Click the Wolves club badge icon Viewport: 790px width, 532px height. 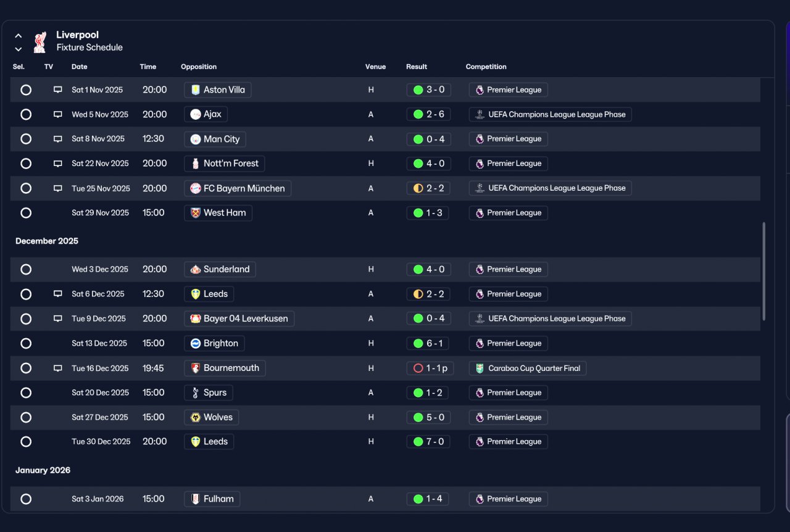(196, 417)
